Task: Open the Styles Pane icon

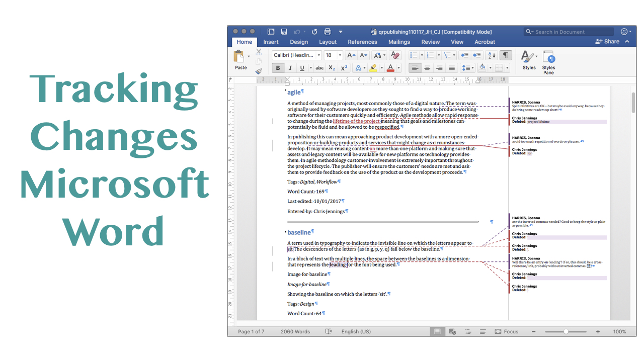Action: click(x=548, y=62)
